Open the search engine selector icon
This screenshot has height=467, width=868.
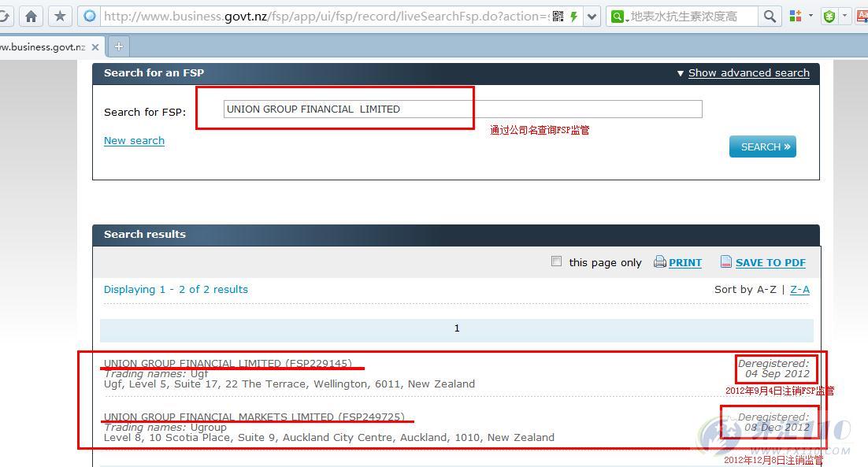(x=618, y=17)
